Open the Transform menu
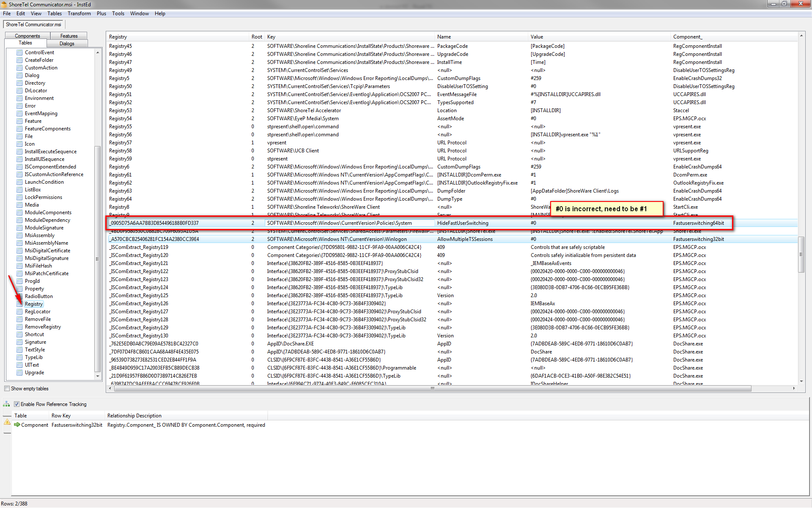 coord(79,14)
